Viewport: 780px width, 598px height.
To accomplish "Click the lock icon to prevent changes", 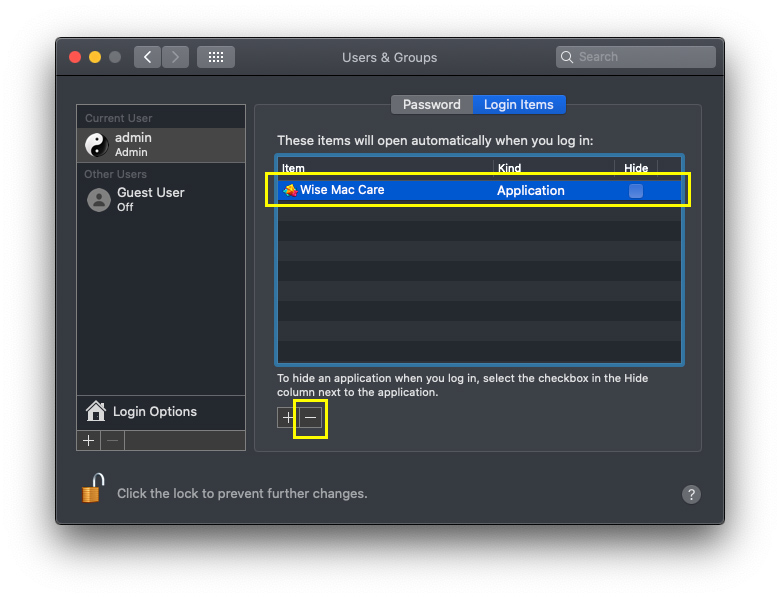I will (93, 490).
